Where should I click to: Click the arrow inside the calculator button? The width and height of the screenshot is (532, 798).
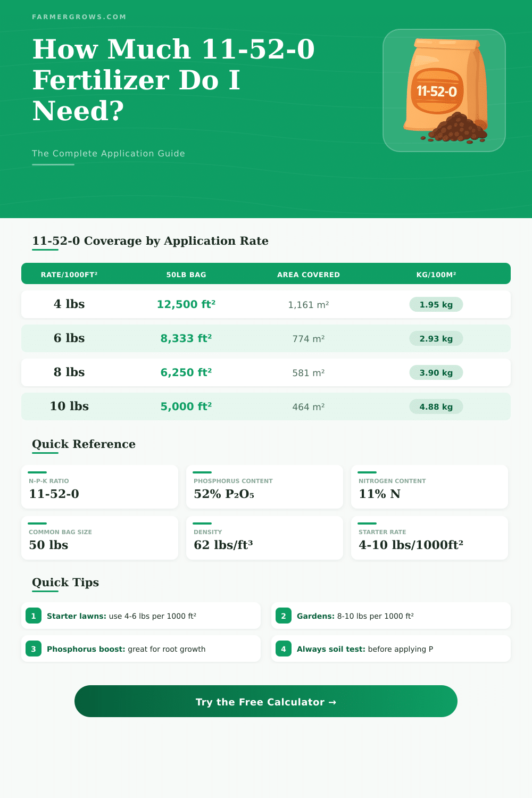(334, 702)
